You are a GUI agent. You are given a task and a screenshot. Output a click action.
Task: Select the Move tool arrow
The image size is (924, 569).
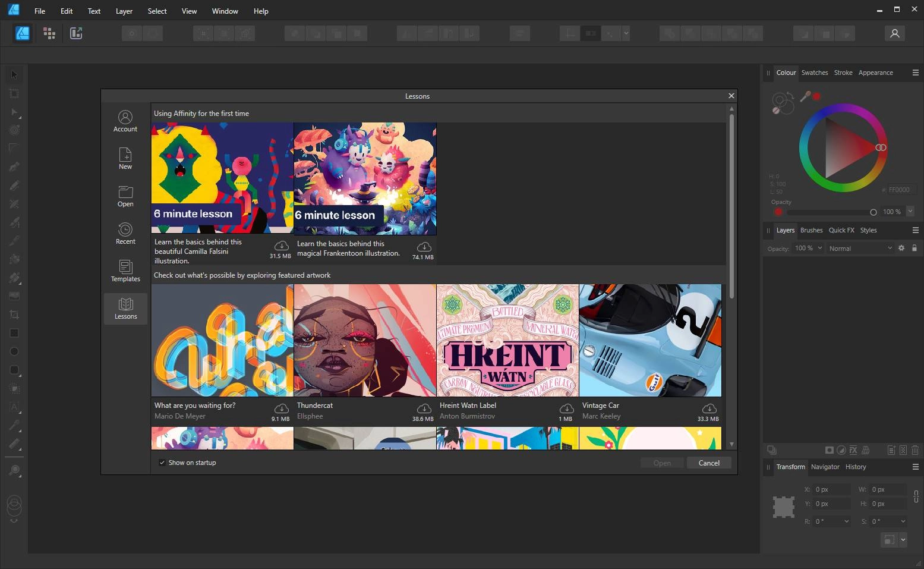(x=14, y=75)
